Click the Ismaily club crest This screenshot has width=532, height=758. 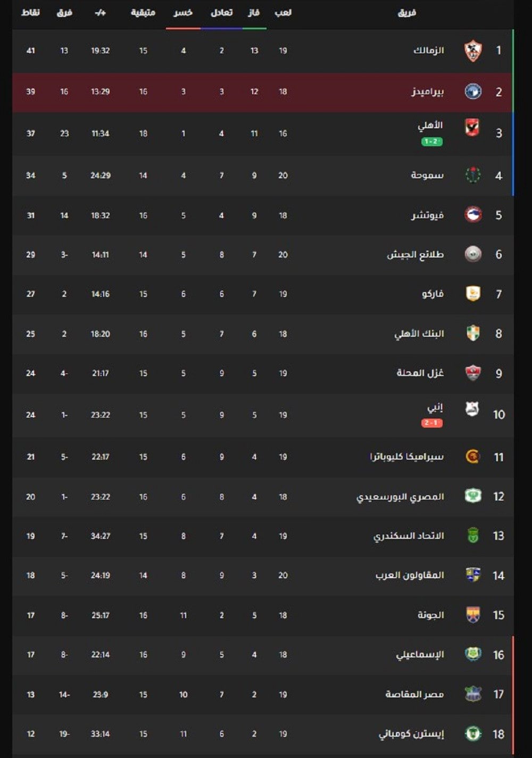click(472, 654)
